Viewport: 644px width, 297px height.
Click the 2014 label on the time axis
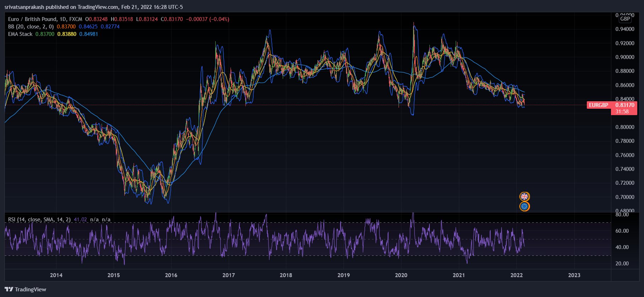coord(56,275)
